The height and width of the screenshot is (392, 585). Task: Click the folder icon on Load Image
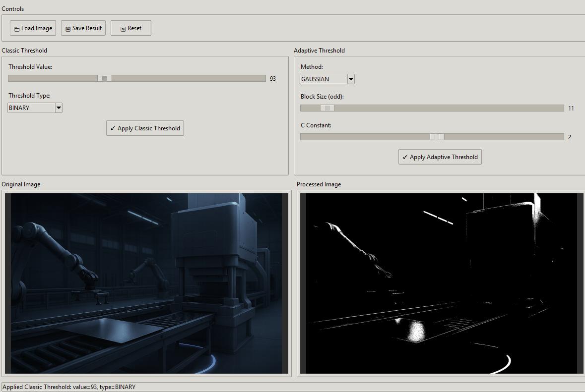pyautogui.click(x=16, y=28)
